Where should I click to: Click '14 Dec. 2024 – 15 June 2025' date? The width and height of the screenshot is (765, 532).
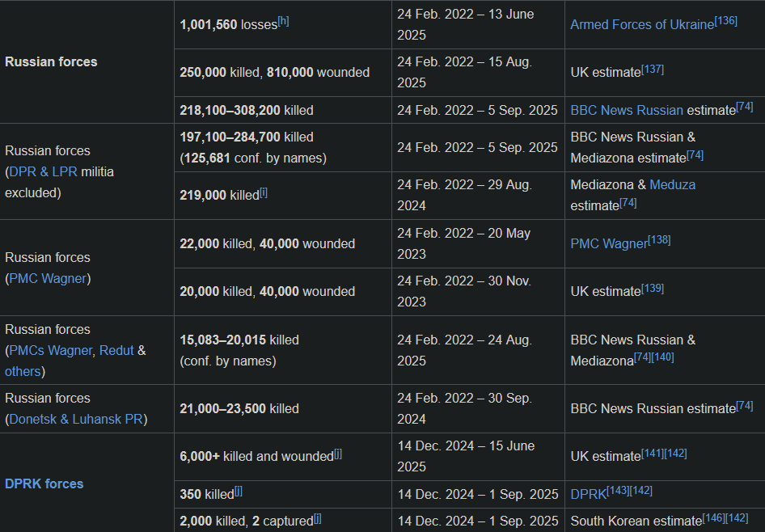tap(466, 457)
